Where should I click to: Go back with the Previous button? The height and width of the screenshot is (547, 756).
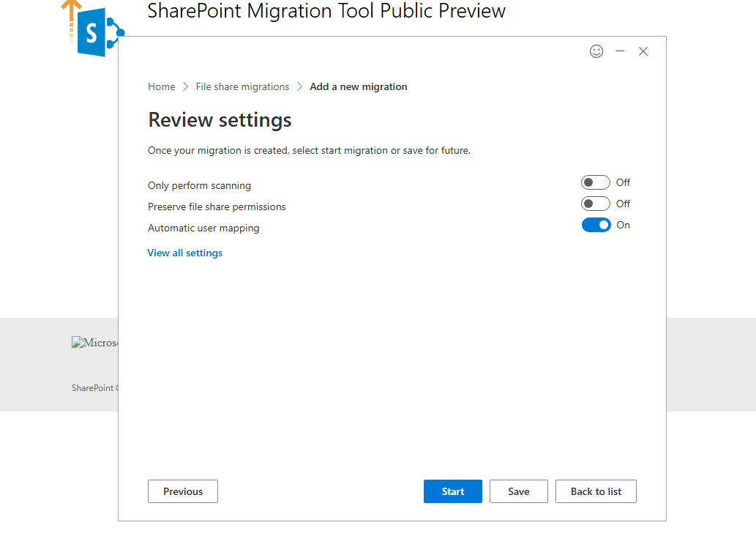(x=183, y=491)
